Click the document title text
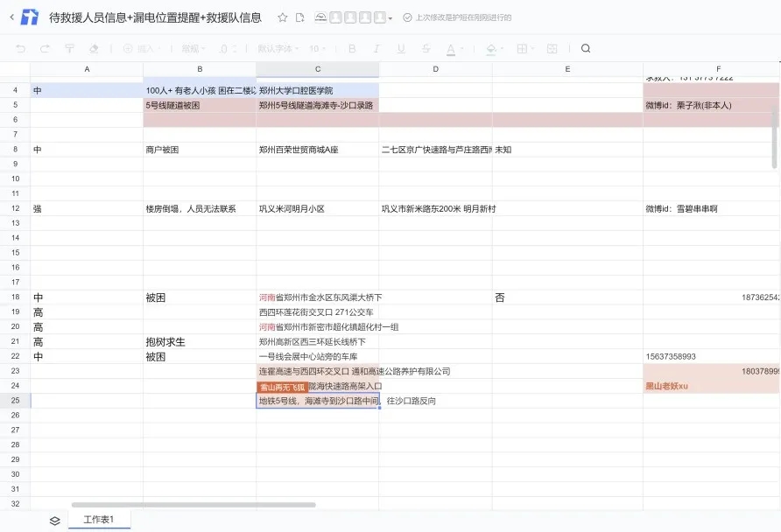The width and height of the screenshot is (781, 532). tap(155, 17)
